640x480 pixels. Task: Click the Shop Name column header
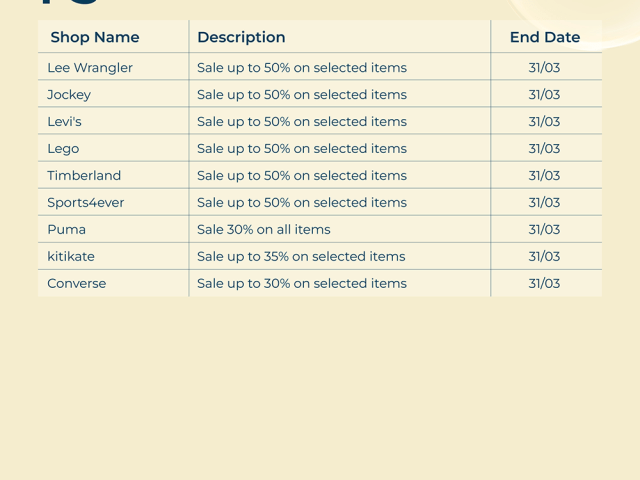click(x=95, y=37)
